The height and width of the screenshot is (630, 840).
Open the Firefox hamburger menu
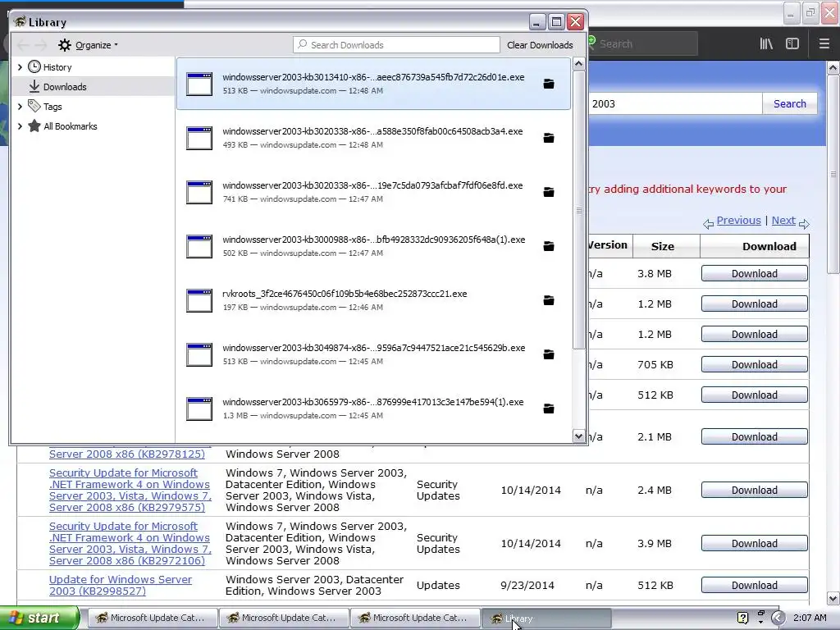[824, 44]
